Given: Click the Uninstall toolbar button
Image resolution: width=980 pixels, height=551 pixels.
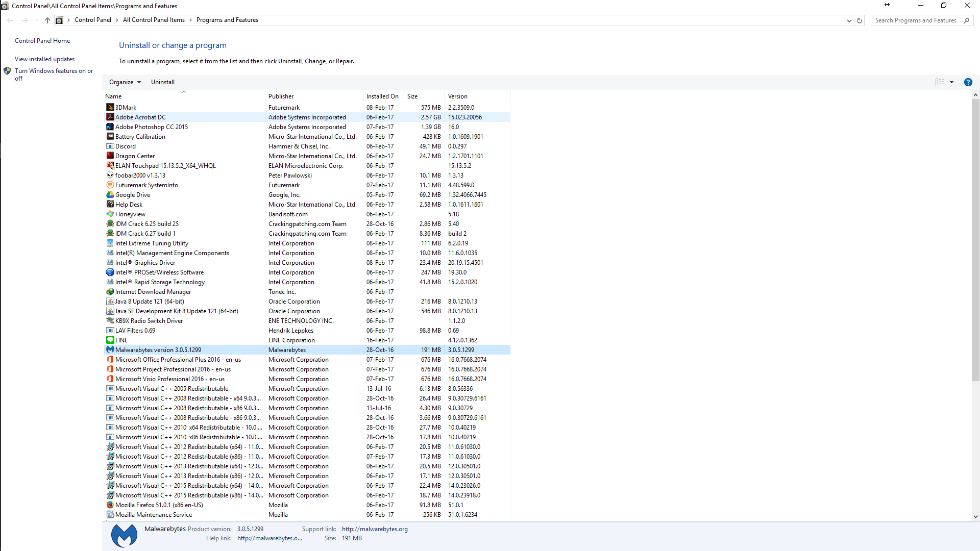Looking at the screenshot, I should (162, 82).
